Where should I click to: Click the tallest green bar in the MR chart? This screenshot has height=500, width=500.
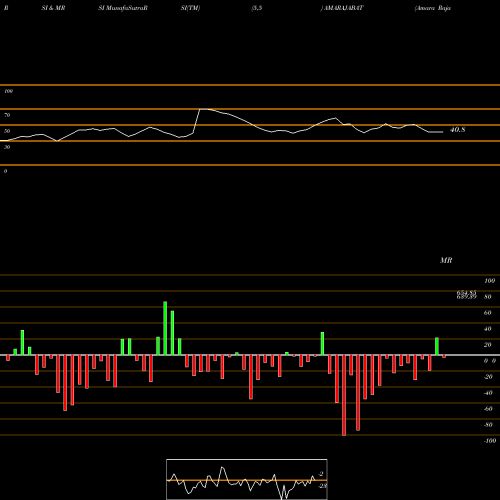coord(165,328)
